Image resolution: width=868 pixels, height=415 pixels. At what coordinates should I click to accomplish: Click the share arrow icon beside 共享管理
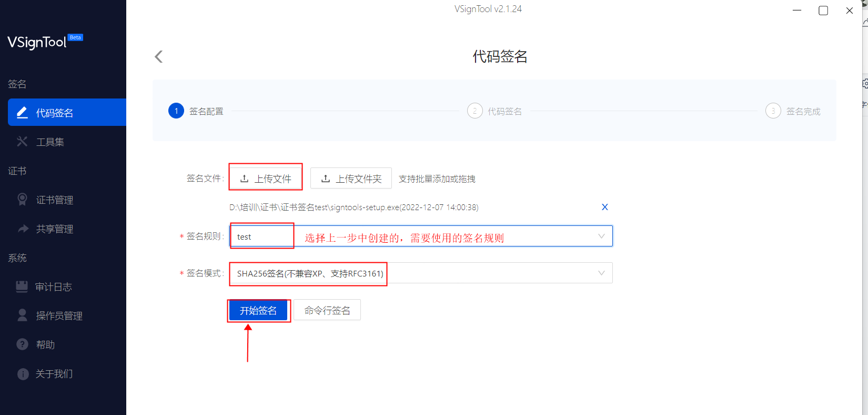[x=23, y=229]
